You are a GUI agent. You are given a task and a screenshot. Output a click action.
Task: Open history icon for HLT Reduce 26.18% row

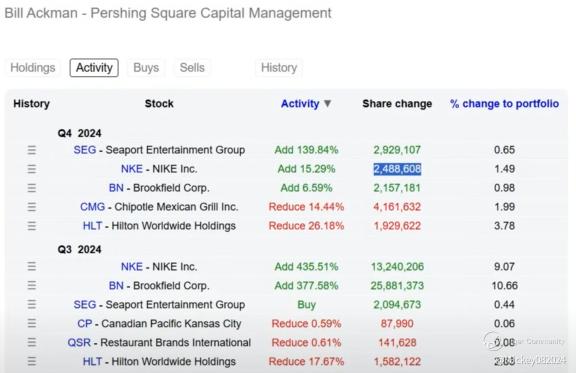32,226
